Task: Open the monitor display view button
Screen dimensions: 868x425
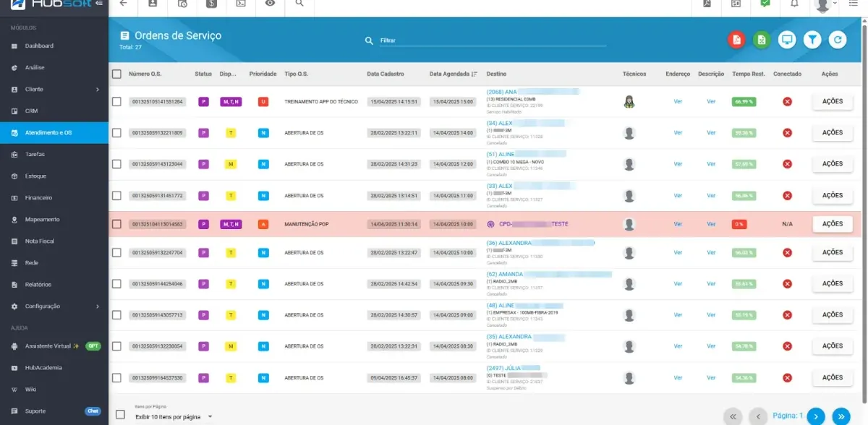Action: point(787,40)
